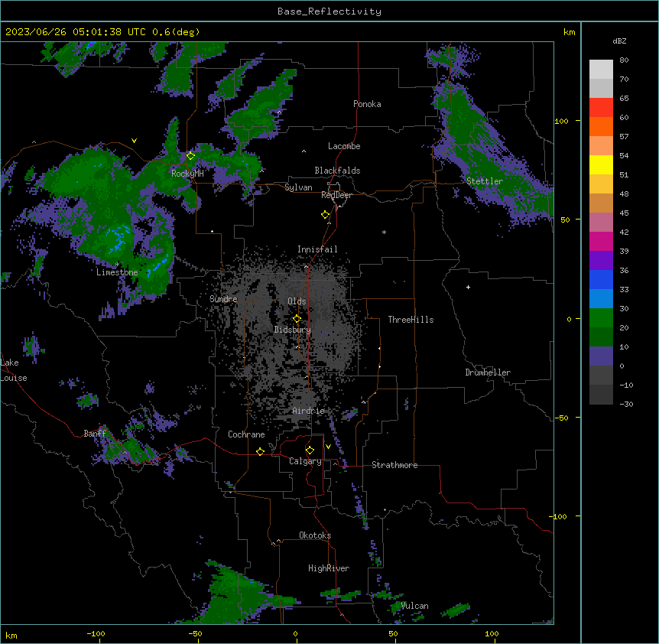Screen dimensions: 659x644
Task: Click the white asterisk marker above Limestone
Action: (x=117, y=264)
